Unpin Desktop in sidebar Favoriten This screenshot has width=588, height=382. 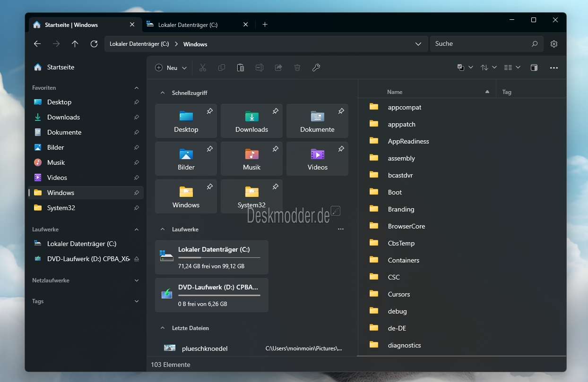(136, 102)
